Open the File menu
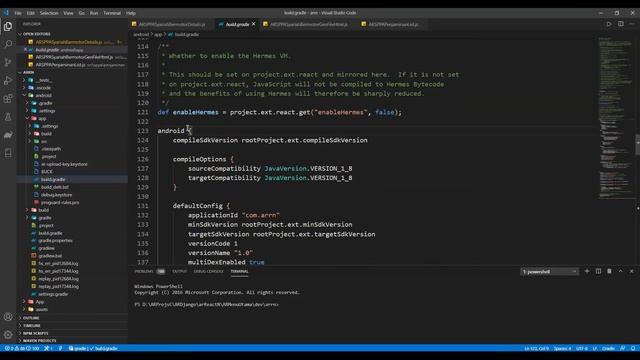 (18, 13)
